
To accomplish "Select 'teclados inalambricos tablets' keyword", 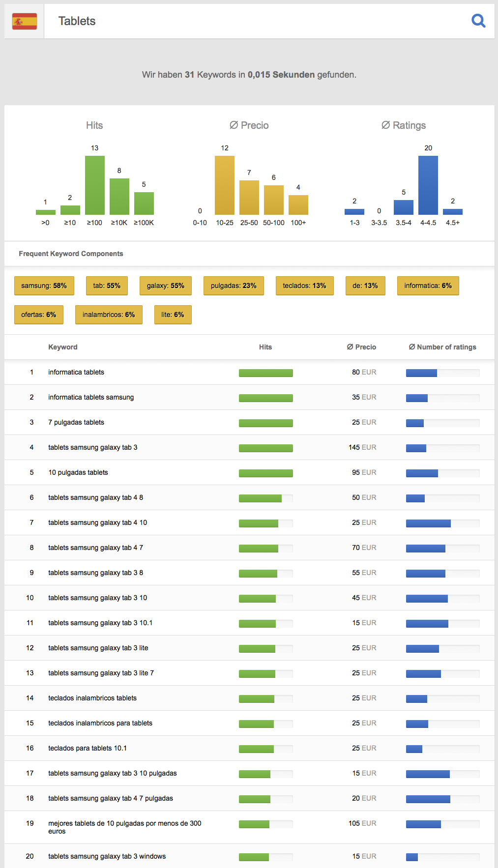I will point(92,698).
